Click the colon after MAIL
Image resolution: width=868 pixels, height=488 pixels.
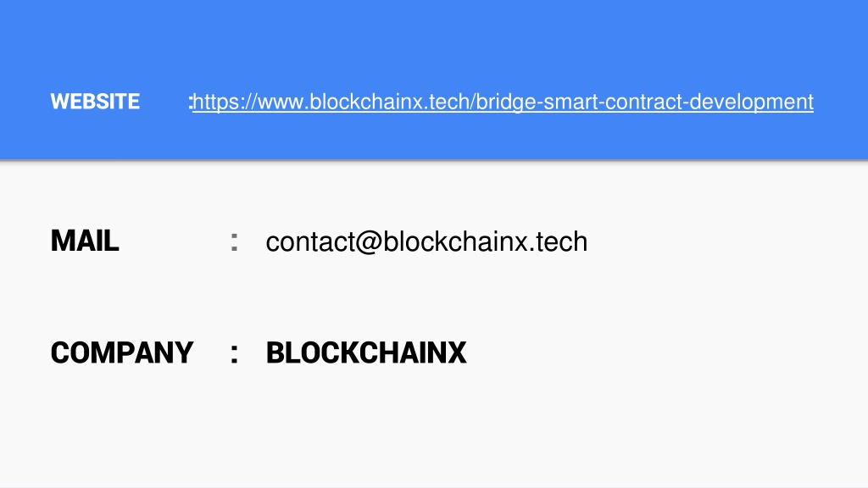pyautogui.click(x=234, y=242)
